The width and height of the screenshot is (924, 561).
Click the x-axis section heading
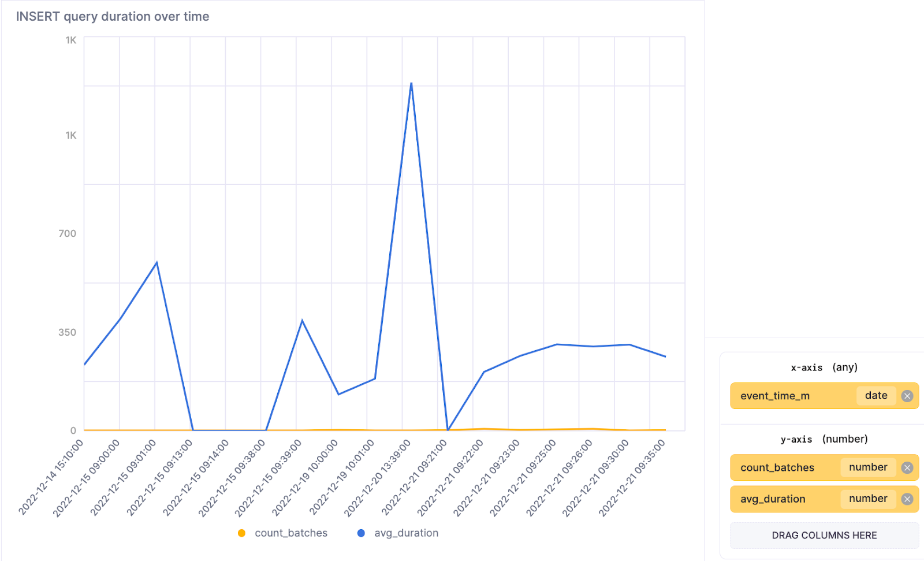[x=824, y=367]
